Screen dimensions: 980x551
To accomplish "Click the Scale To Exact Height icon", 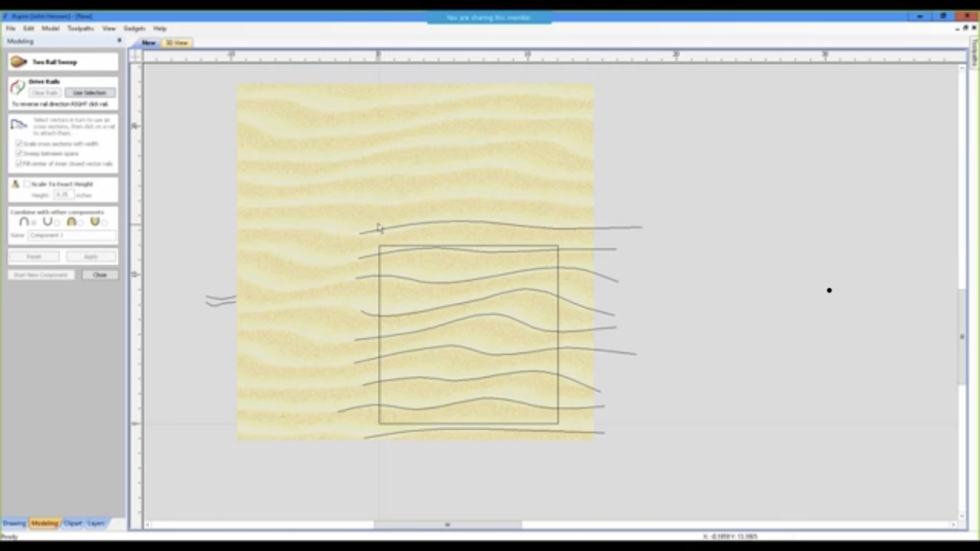I will pos(15,184).
